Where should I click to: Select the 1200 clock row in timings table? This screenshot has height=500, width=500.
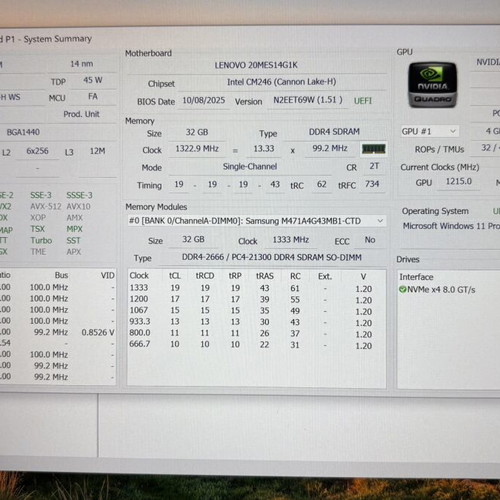(251, 300)
